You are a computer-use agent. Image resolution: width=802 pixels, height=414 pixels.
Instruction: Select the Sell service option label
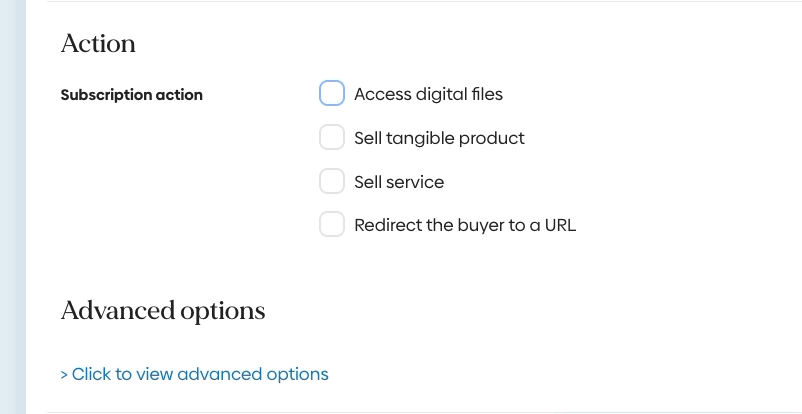399,182
